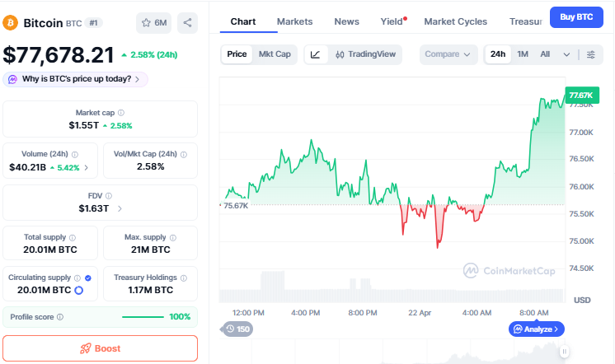
Task: Click the #1 rank badge
Action: click(93, 23)
